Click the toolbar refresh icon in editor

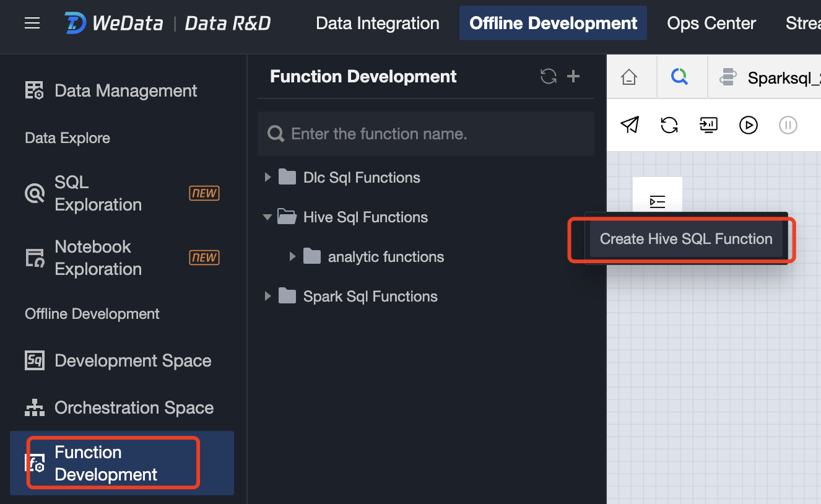pyautogui.click(x=669, y=125)
